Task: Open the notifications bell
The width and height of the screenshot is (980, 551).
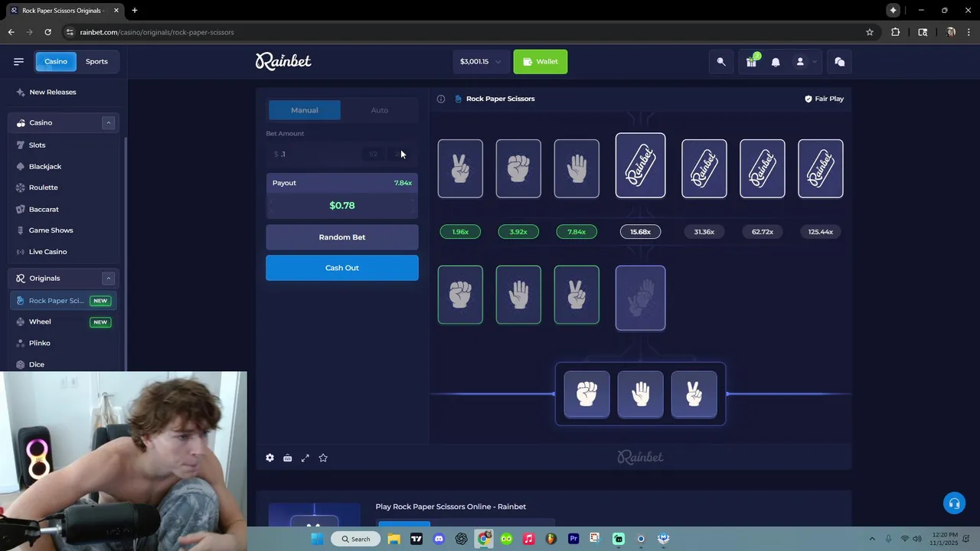Action: click(776, 62)
